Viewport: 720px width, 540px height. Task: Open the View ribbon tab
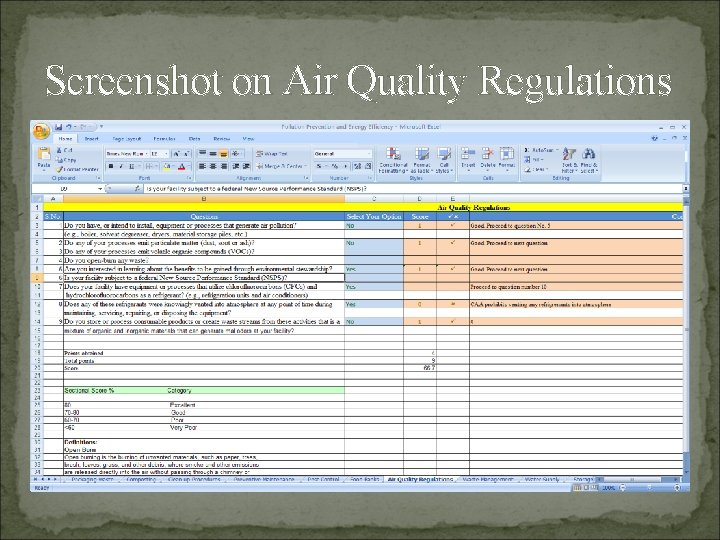point(248,139)
